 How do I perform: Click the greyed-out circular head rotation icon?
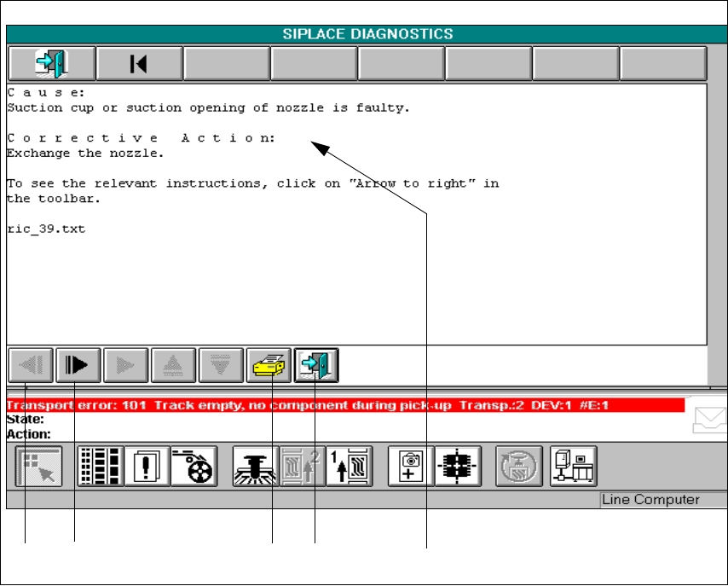click(519, 467)
